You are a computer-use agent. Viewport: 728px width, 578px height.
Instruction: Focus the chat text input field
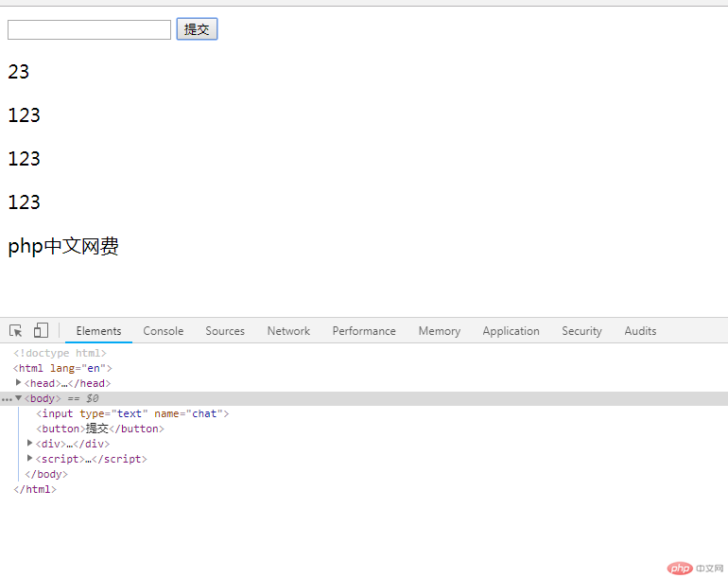pos(89,29)
